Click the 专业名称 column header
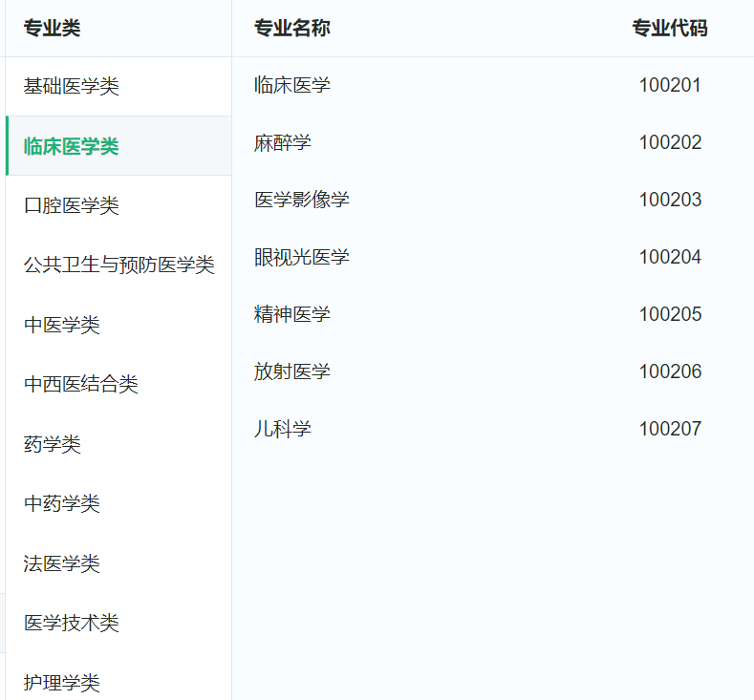 pos(291,28)
